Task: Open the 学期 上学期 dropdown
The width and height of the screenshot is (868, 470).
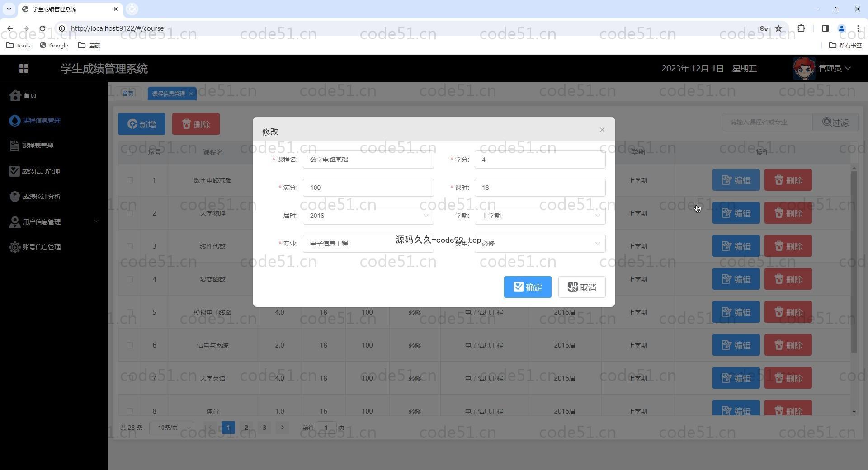Action: 540,216
